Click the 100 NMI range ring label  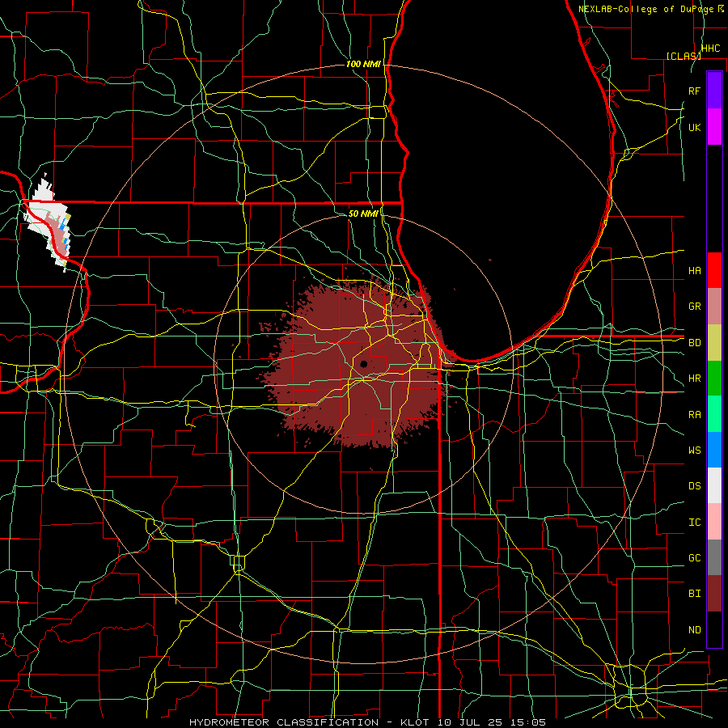click(362, 64)
